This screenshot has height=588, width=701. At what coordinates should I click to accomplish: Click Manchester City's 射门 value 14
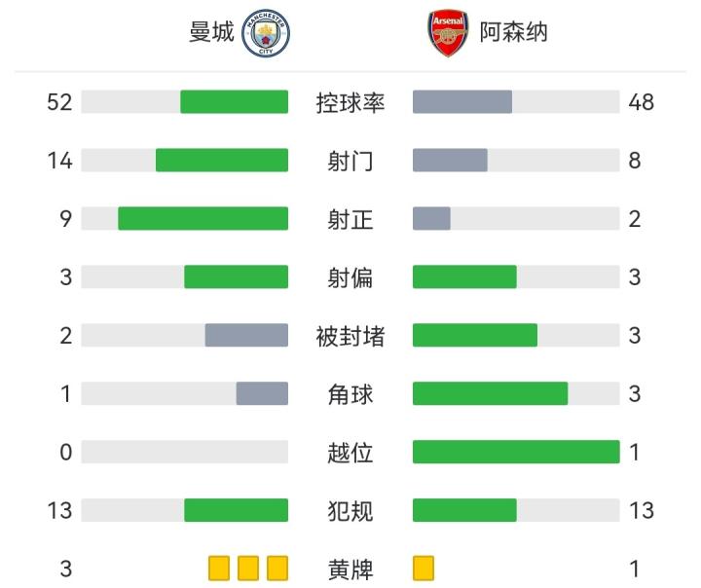pos(59,161)
